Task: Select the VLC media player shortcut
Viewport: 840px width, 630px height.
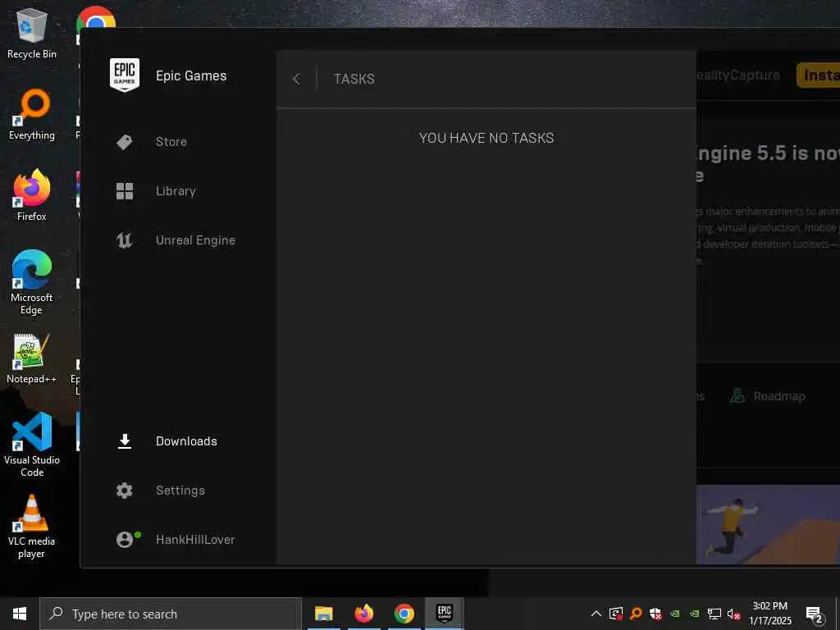Action: pos(32,527)
